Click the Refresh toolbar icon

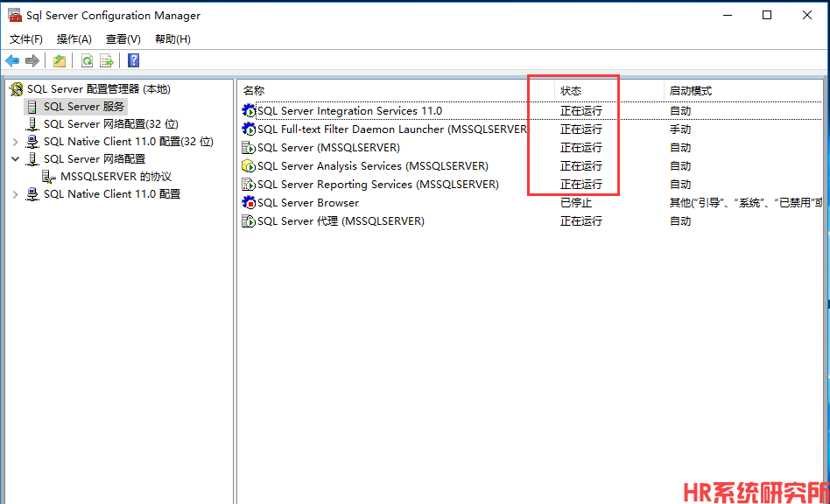tap(87, 61)
